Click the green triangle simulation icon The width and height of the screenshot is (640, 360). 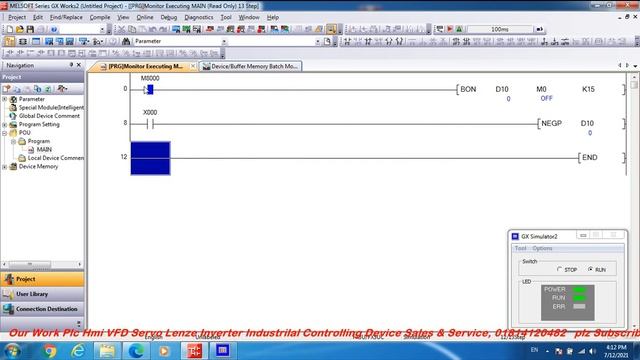[460, 29]
